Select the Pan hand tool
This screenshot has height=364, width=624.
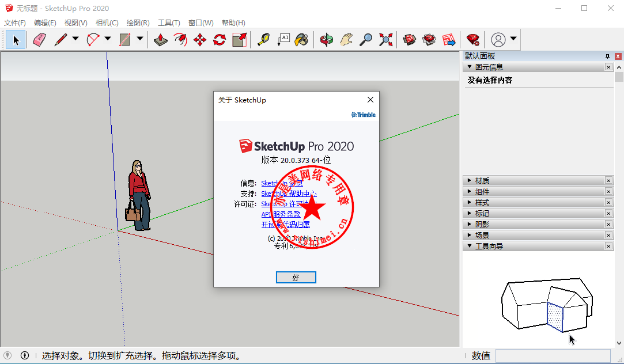(346, 40)
